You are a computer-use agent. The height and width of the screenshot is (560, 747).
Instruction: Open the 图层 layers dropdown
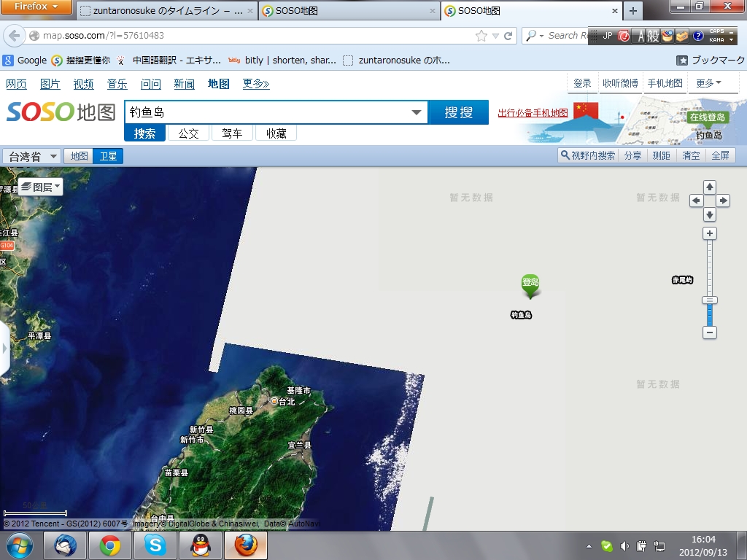pyautogui.click(x=41, y=187)
